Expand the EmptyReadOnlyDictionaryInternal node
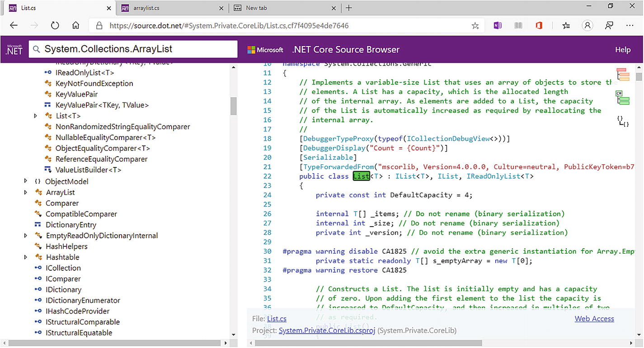The height and width of the screenshot is (348, 644). pyautogui.click(x=26, y=236)
